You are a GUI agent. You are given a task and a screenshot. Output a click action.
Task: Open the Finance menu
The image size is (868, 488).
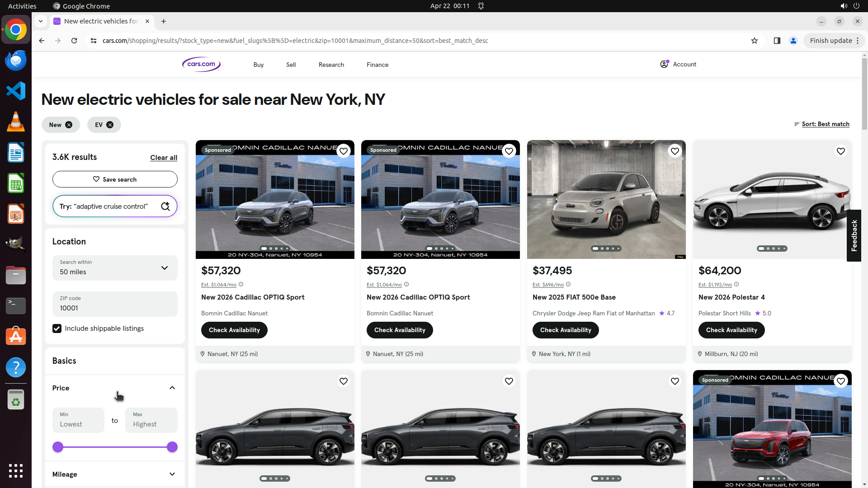point(377,65)
